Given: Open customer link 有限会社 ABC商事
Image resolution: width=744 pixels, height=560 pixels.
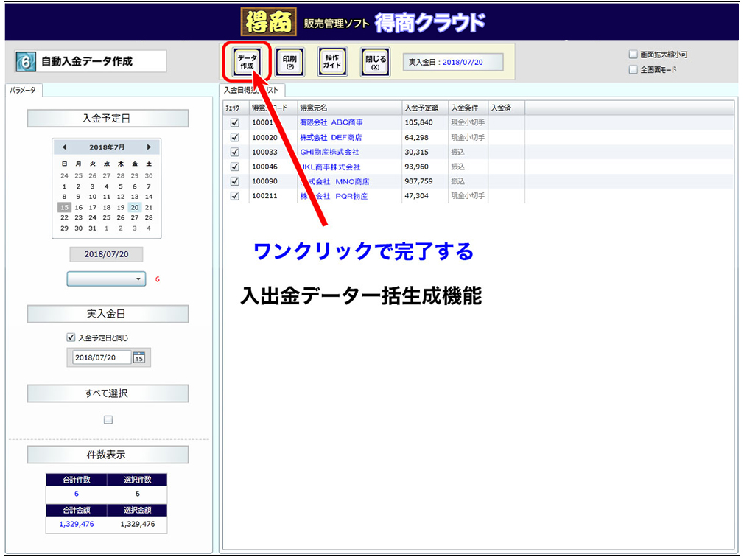Looking at the screenshot, I should [331, 122].
